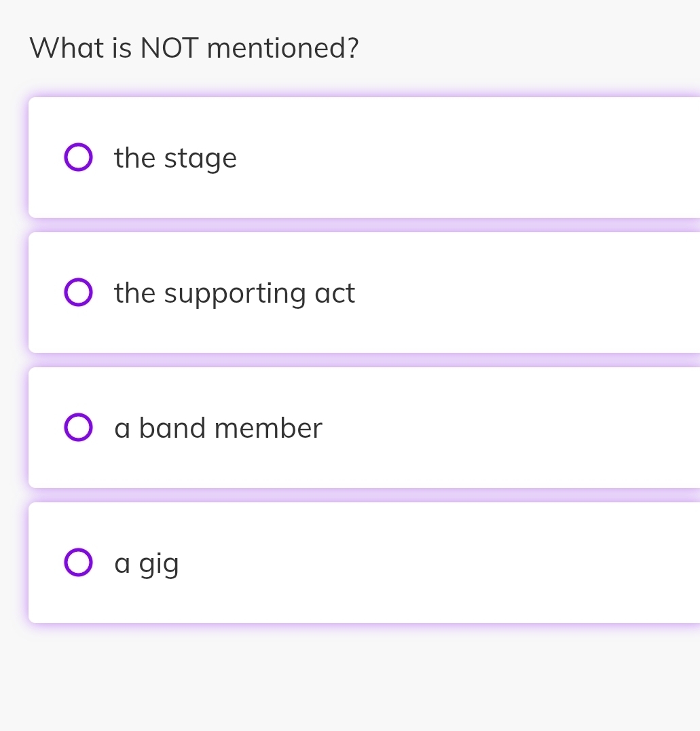Viewport: 700px width, 731px height.
Task: Tick the radio button beside 'a band member'
Action: coord(78,428)
